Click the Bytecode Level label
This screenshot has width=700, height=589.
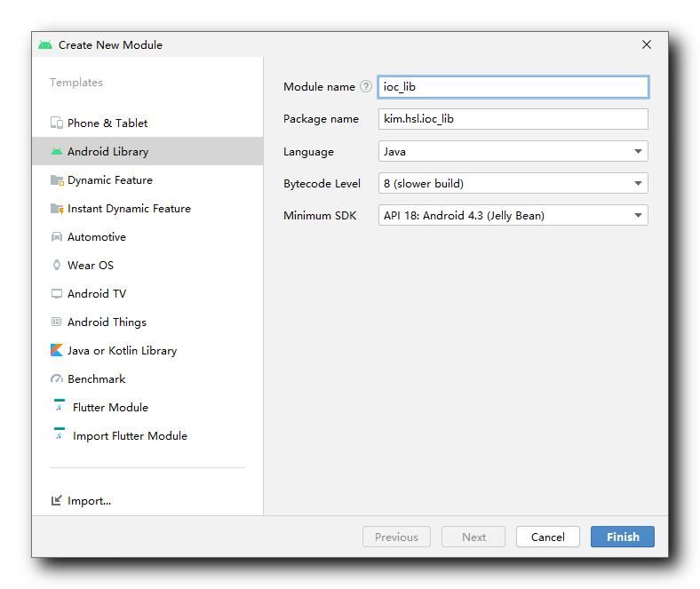tap(322, 184)
